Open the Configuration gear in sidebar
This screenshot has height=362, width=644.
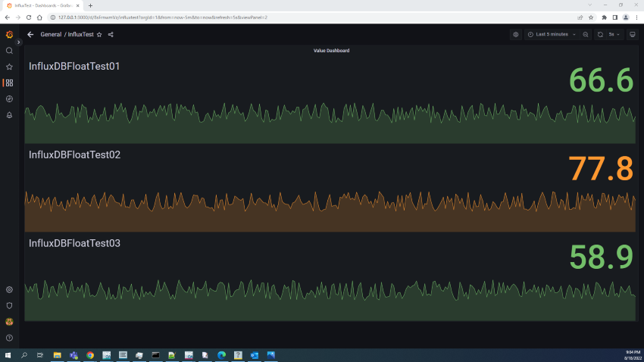pyautogui.click(x=9, y=290)
